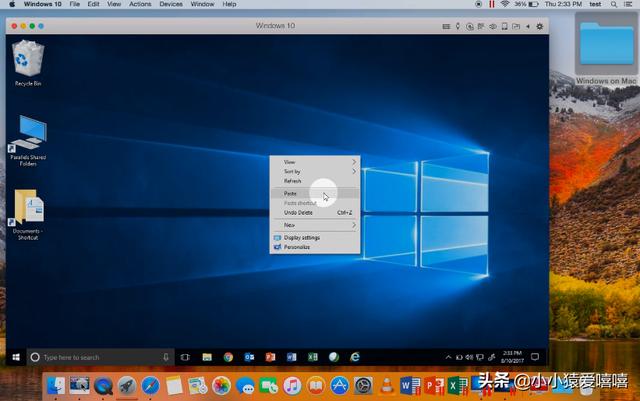Click the Parallels pause icon in Mac menu bar

pyautogui.click(x=492, y=4)
